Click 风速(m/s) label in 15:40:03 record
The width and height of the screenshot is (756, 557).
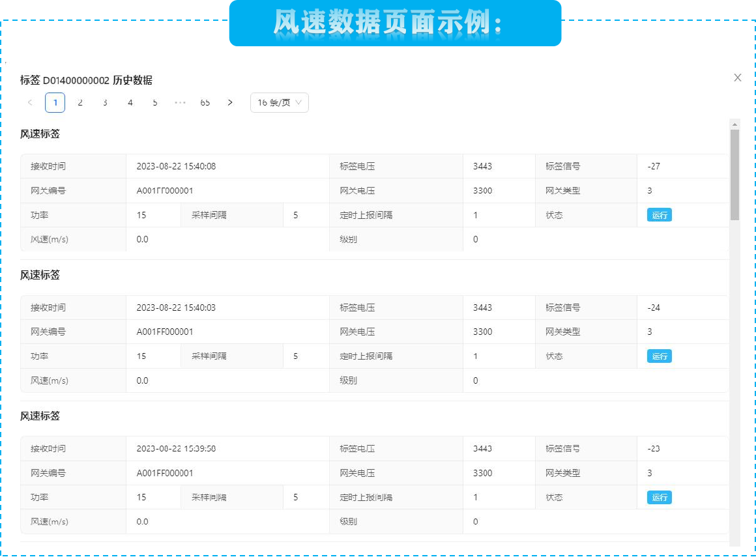[49, 380]
